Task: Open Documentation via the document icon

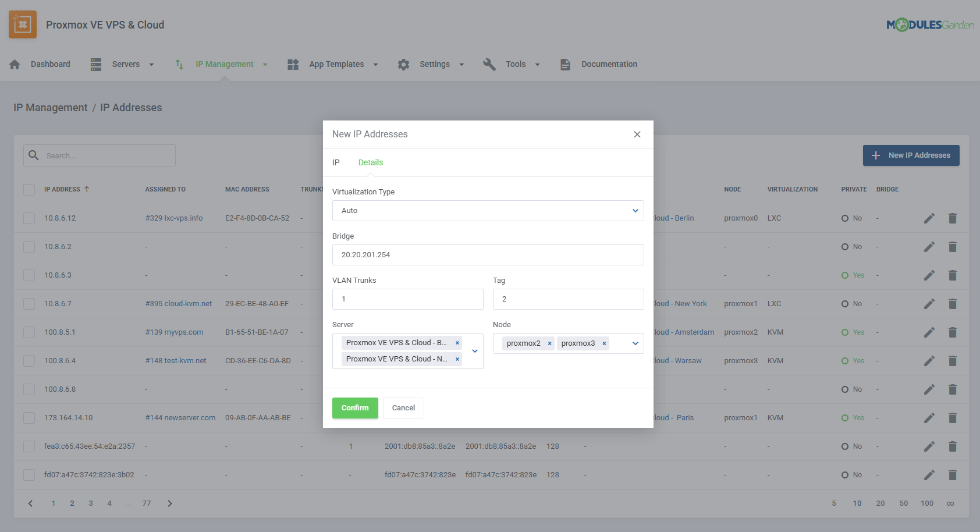Action: [x=565, y=64]
